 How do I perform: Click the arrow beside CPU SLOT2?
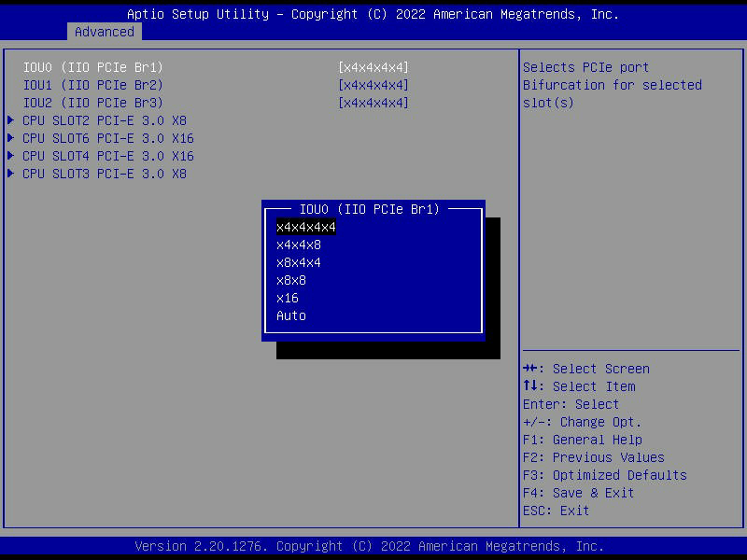click(x=10, y=120)
